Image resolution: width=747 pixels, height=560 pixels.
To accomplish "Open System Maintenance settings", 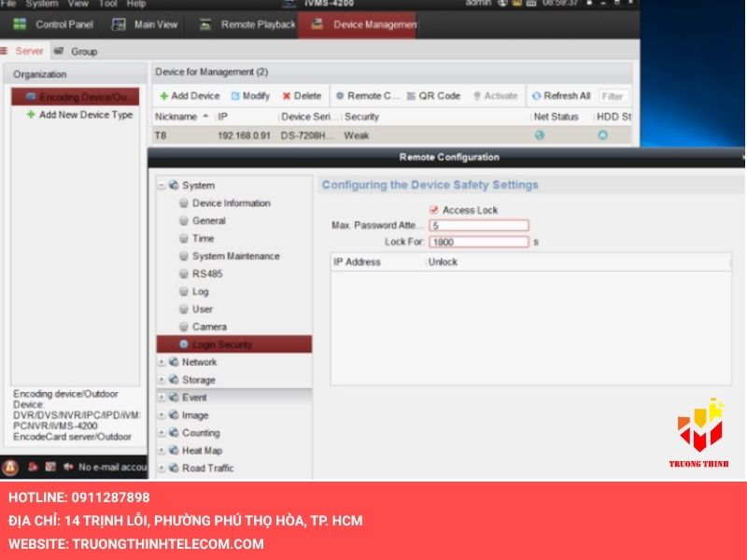I will tap(236, 256).
